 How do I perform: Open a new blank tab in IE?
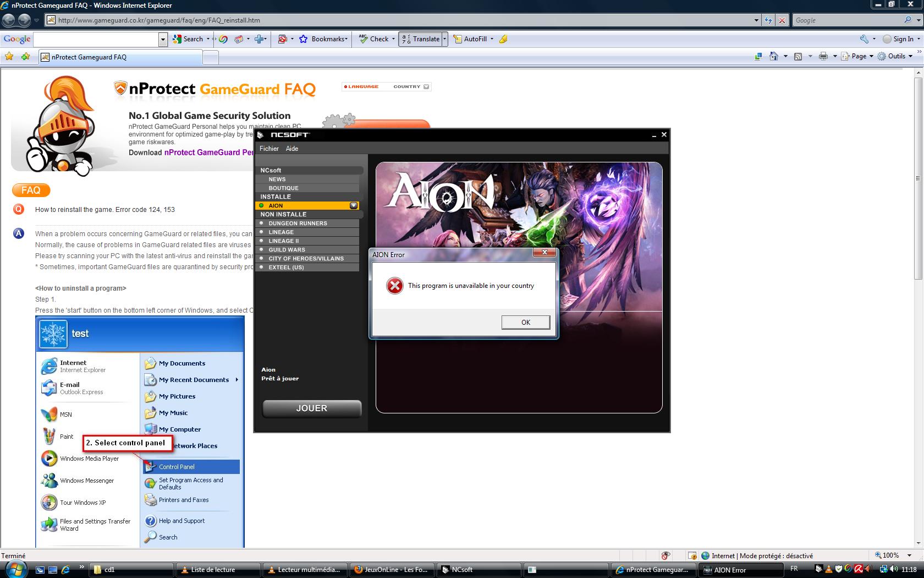point(211,57)
